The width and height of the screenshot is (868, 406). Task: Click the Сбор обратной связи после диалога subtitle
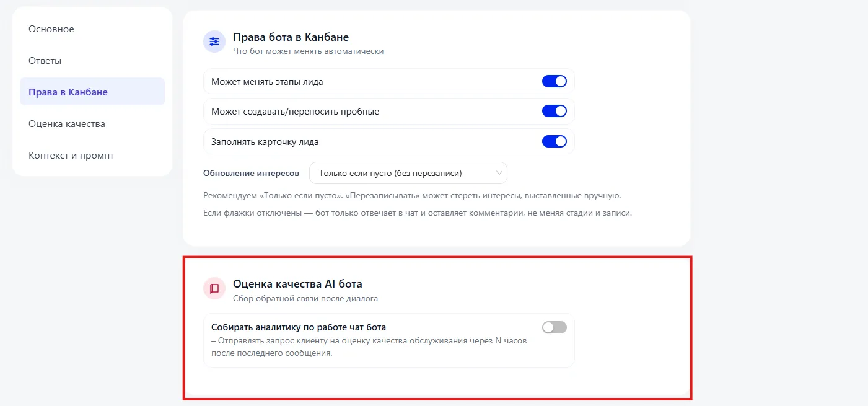[305, 298]
